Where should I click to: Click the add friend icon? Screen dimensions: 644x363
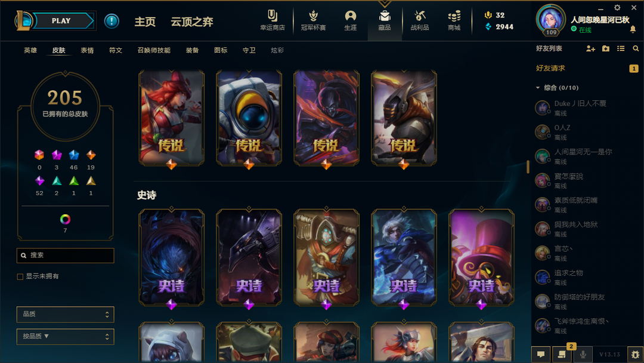click(590, 48)
